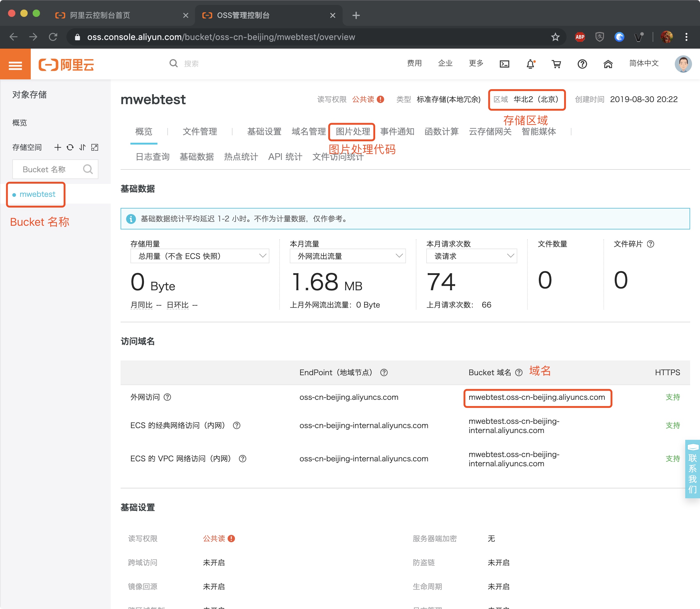Expand the 外网流出流量 traffic dropdown
The image size is (700, 609).
point(347,256)
